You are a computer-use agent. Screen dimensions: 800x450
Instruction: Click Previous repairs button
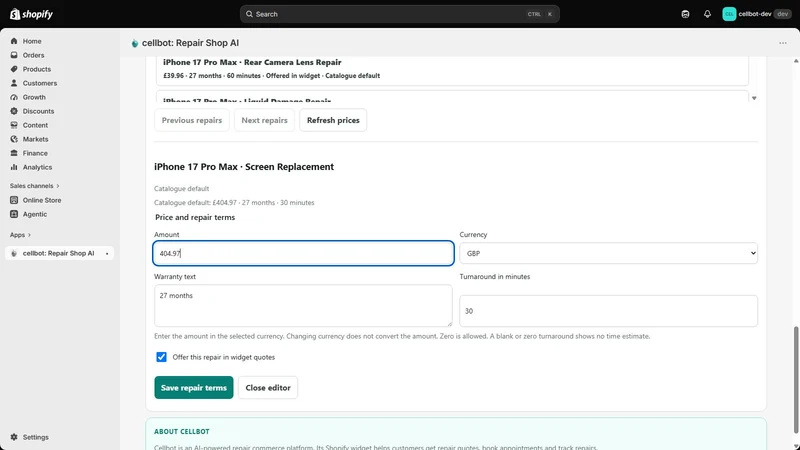(192, 120)
